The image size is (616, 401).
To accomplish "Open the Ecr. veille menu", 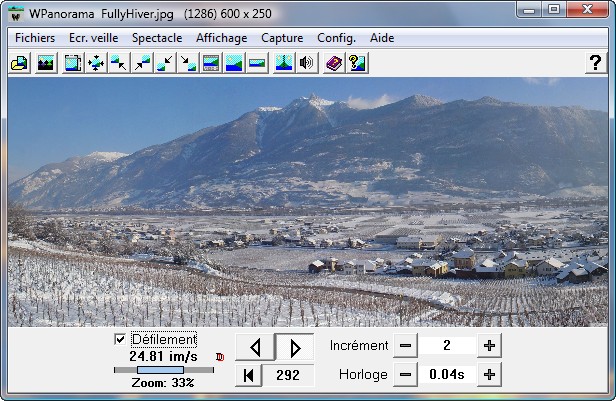I will point(94,38).
